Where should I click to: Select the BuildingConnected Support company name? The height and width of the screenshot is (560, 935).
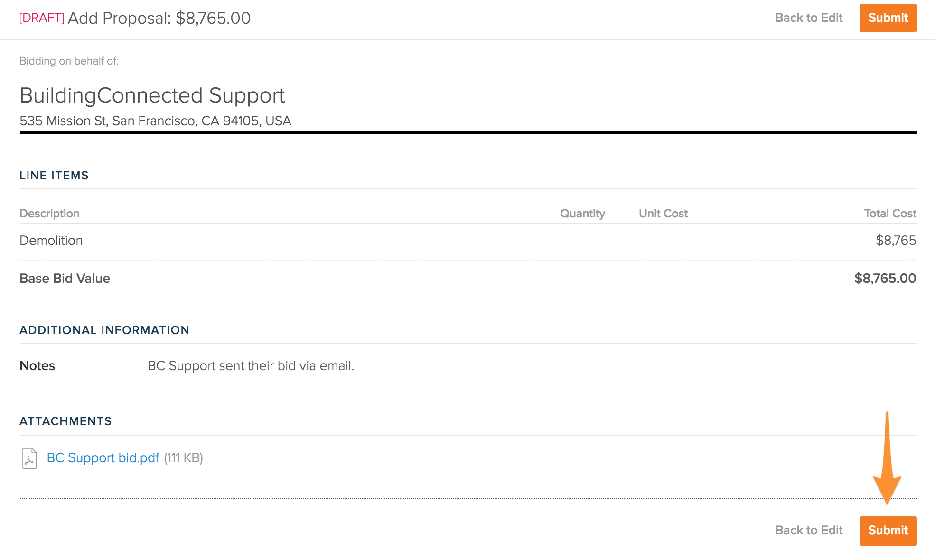[x=152, y=95]
